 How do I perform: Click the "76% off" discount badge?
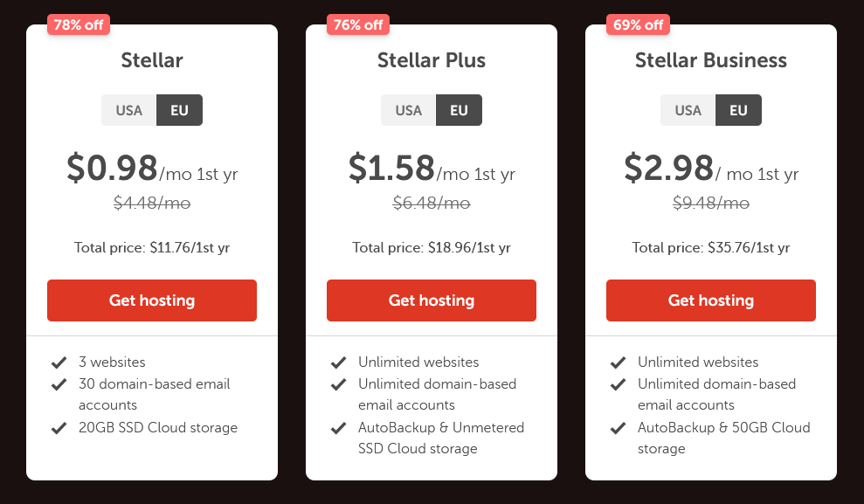358,24
